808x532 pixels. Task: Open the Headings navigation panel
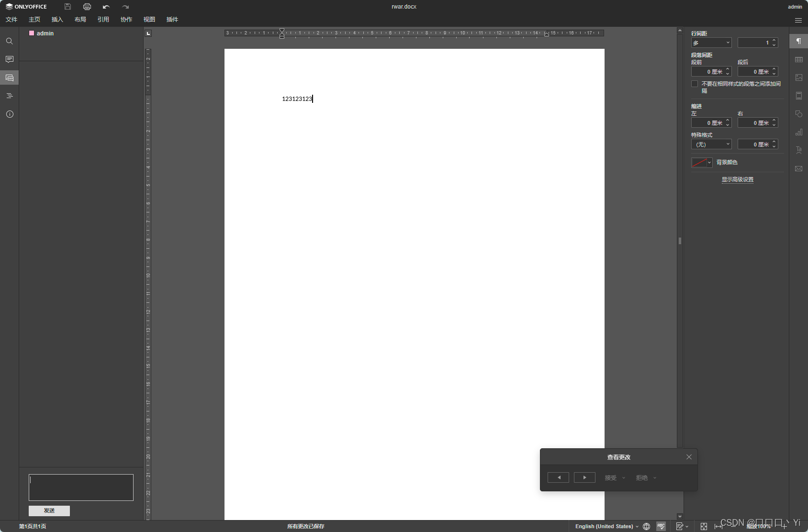pos(9,96)
